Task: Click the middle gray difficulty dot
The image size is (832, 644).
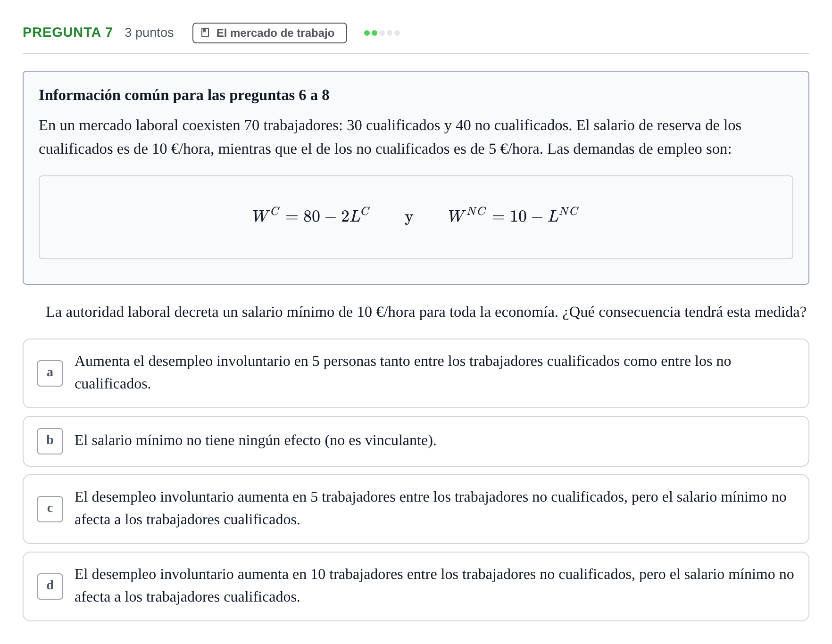Action: [390, 33]
